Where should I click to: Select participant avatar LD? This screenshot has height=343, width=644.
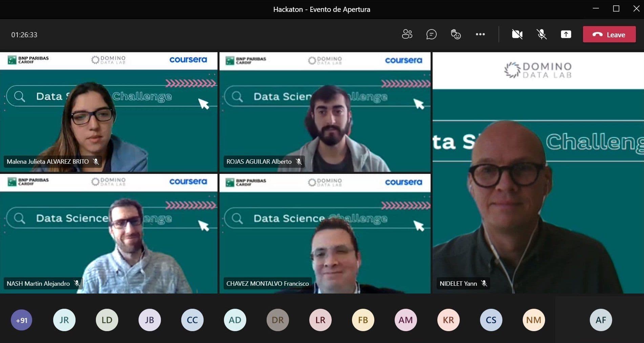coord(107,320)
